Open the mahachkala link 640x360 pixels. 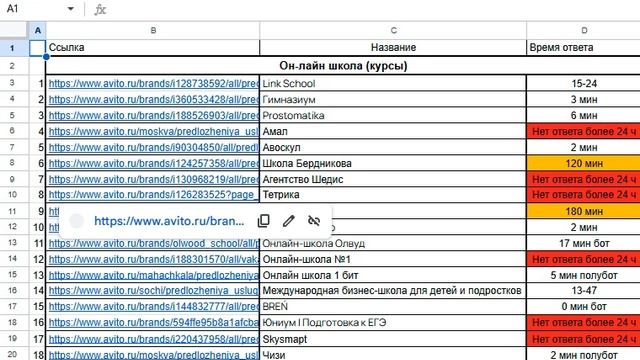tap(153, 275)
